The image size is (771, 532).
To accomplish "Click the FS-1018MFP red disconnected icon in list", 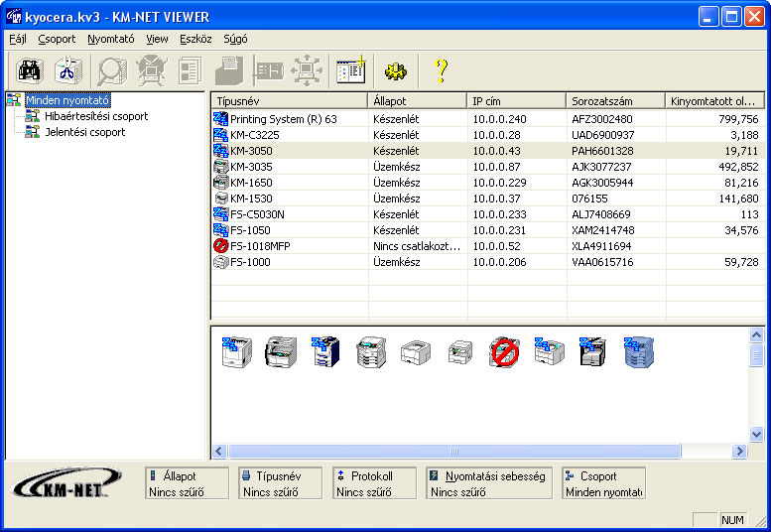I will (x=220, y=246).
